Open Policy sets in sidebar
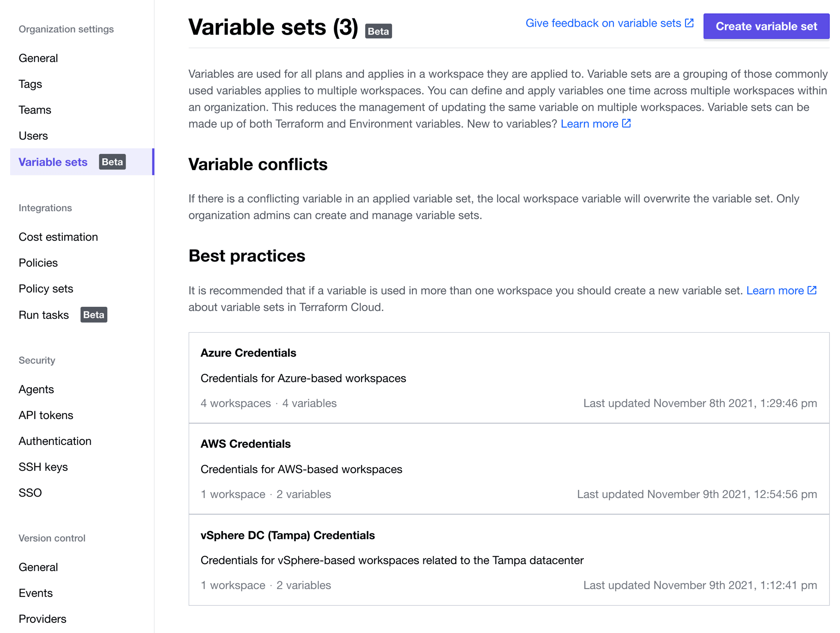This screenshot has width=840, height=633. [x=46, y=289]
